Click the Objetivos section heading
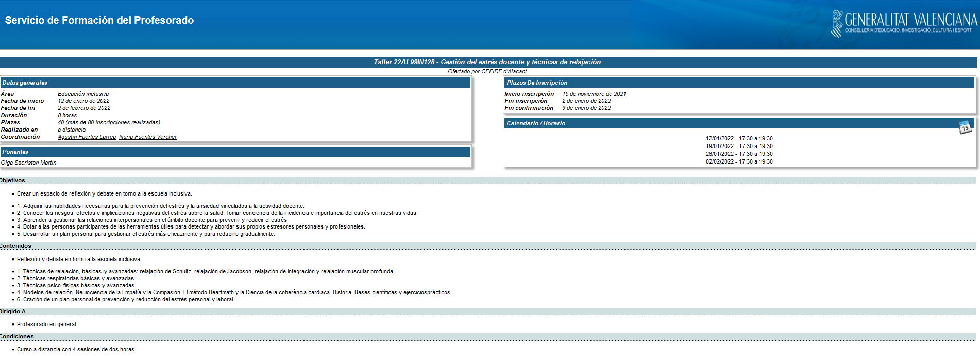The width and height of the screenshot is (980, 356). (13, 181)
